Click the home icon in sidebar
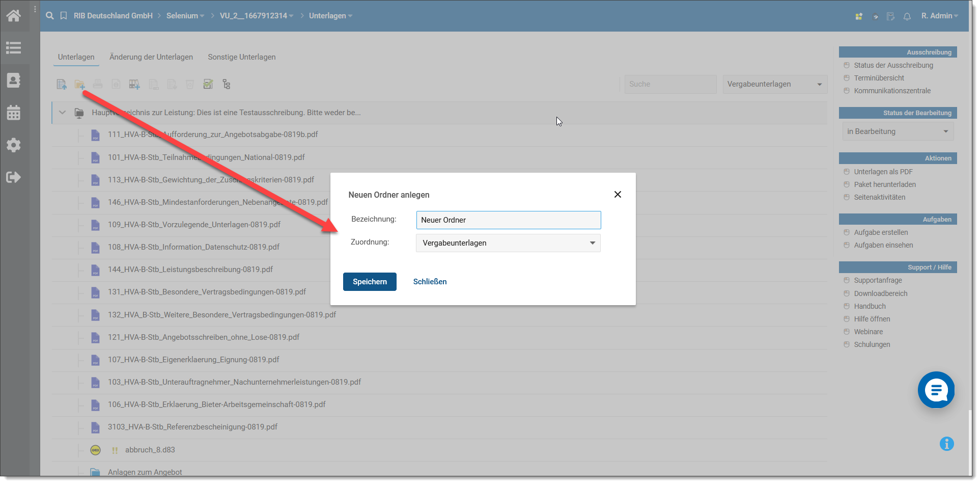The width and height of the screenshot is (980, 484). click(14, 16)
